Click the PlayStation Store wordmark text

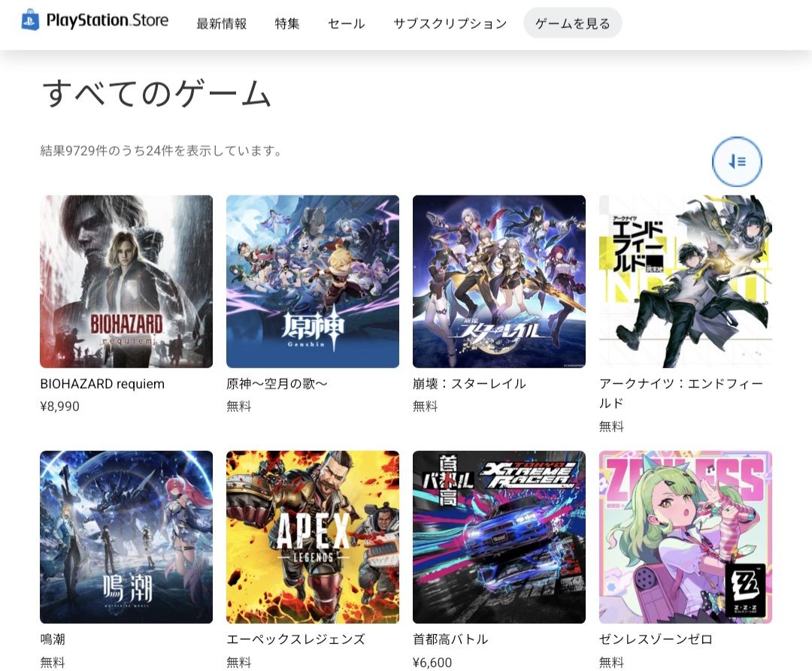[x=108, y=20]
